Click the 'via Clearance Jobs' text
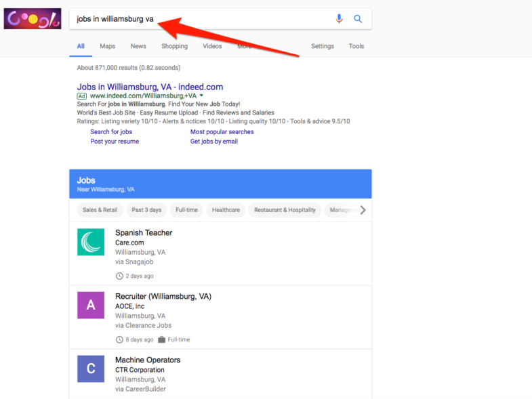532x399 pixels. (144, 325)
